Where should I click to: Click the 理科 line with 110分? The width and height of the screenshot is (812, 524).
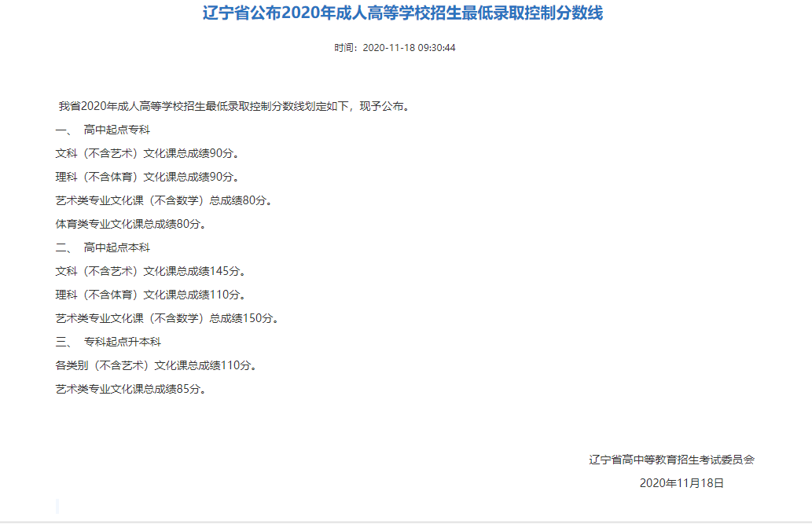point(150,295)
